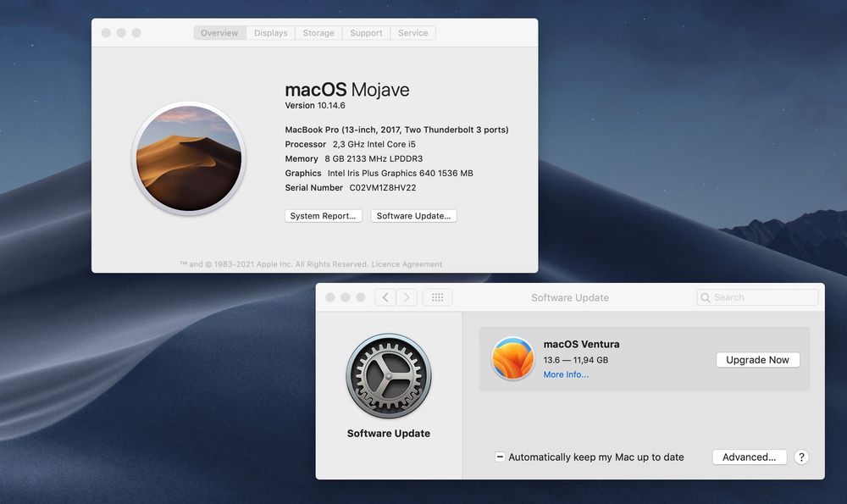Focus the Search input field
Image resolution: width=847 pixels, height=504 pixels.
pos(757,297)
